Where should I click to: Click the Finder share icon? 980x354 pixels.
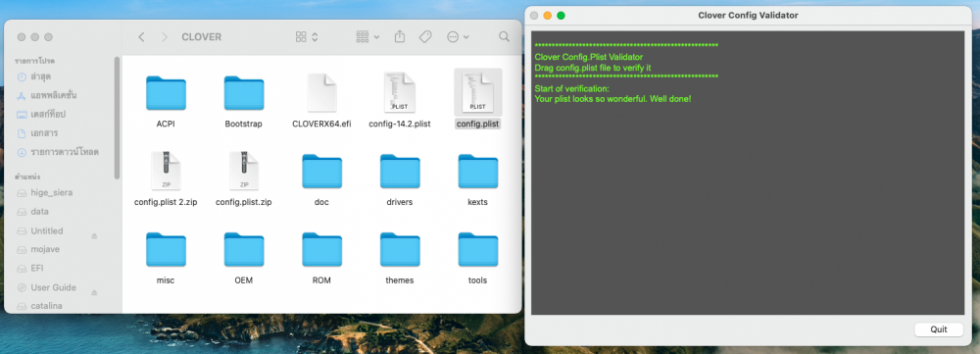(x=400, y=37)
